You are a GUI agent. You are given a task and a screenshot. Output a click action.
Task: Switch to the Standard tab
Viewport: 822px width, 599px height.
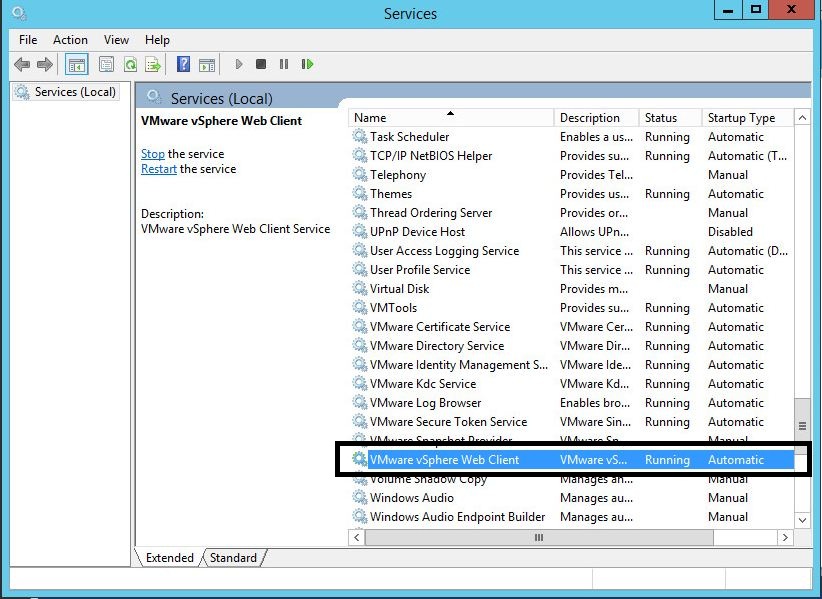(233, 558)
